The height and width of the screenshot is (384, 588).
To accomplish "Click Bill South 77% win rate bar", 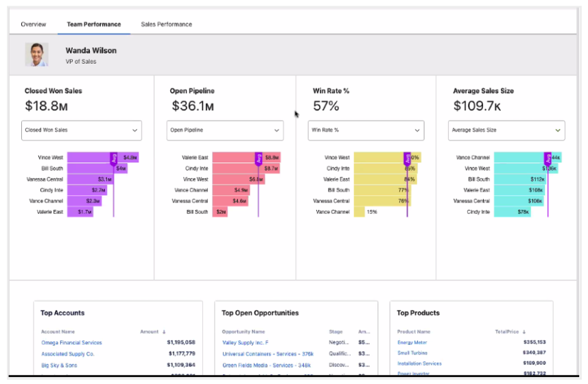I will click(382, 190).
